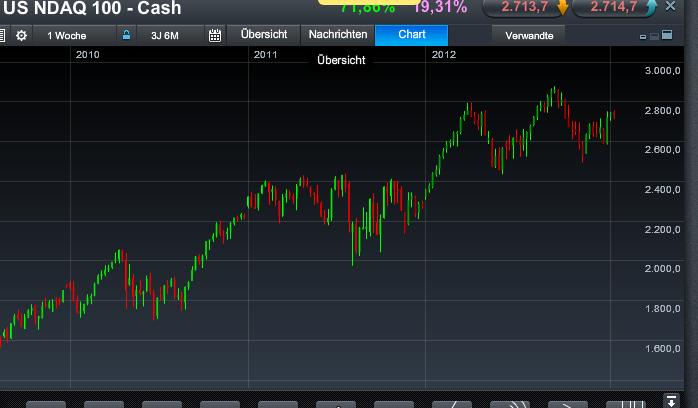Expand the '3J 6M' period dropdown
This screenshot has height=408, width=698.
[x=171, y=36]
